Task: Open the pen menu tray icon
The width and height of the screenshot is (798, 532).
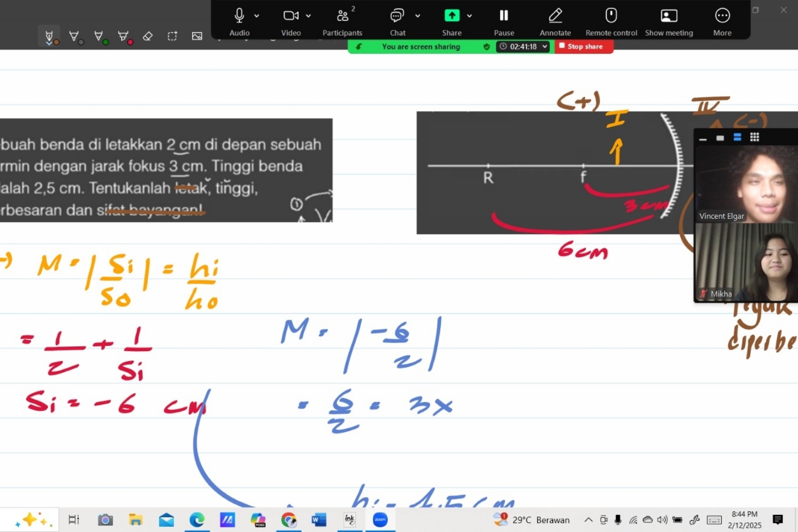Action: pos(694,520)
